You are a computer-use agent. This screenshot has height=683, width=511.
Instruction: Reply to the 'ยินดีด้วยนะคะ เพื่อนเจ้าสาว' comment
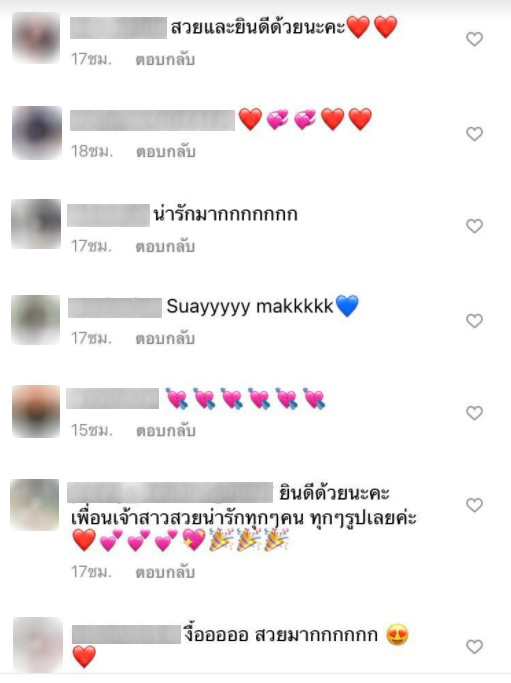pos(165,572)
